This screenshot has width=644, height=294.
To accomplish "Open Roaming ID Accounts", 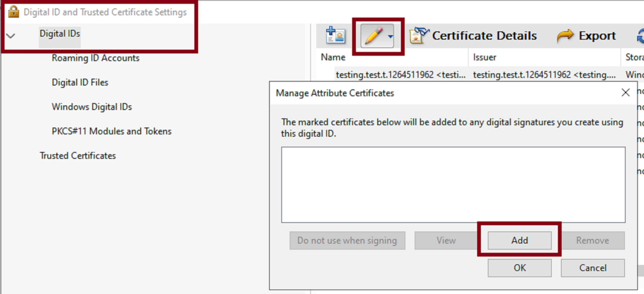I will point(95,58).
